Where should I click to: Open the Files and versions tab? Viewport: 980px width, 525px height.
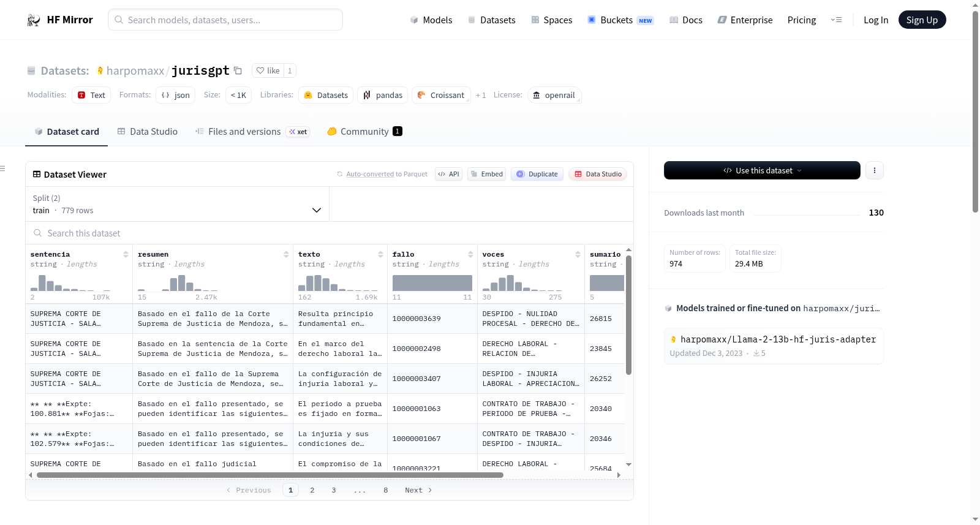click(x=252, y=131)
